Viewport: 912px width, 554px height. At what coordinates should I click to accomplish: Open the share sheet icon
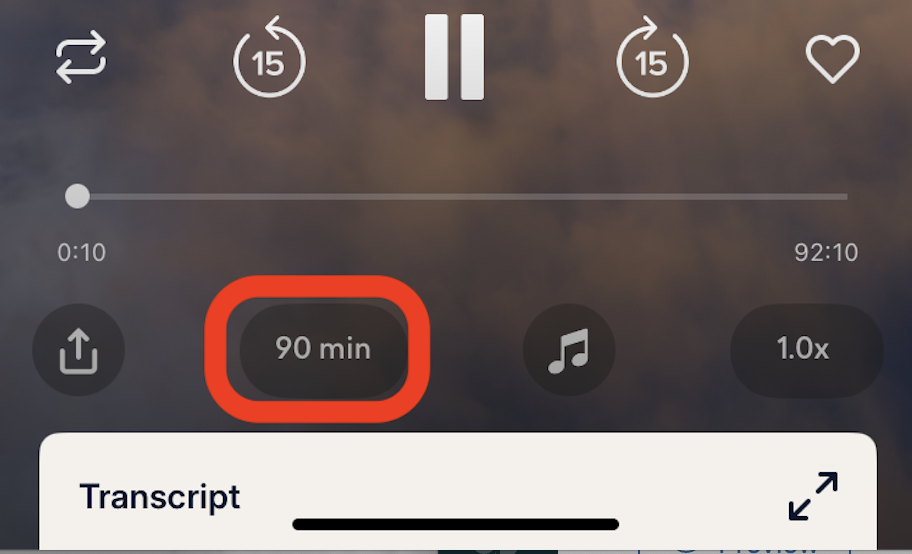point(79,350)
